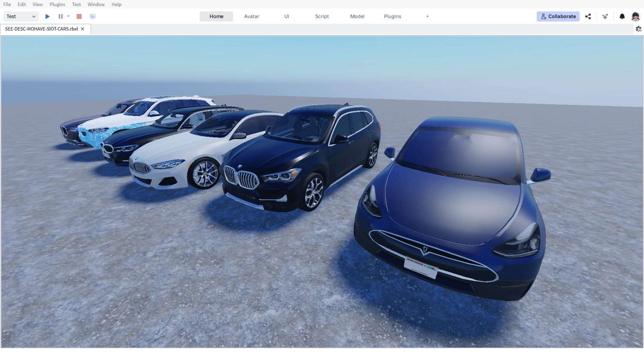Open the sparkle Assistant icon
The width and height of the screenshot is (644, 362).
click(605, 16)
